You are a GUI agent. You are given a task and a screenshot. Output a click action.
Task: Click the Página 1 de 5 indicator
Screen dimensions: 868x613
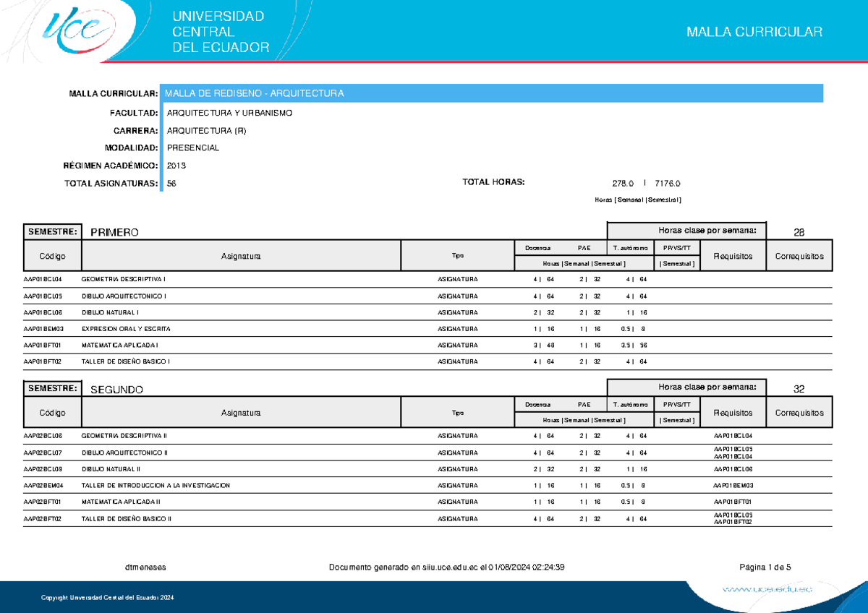pyautogui.click(x=765, y=567)
